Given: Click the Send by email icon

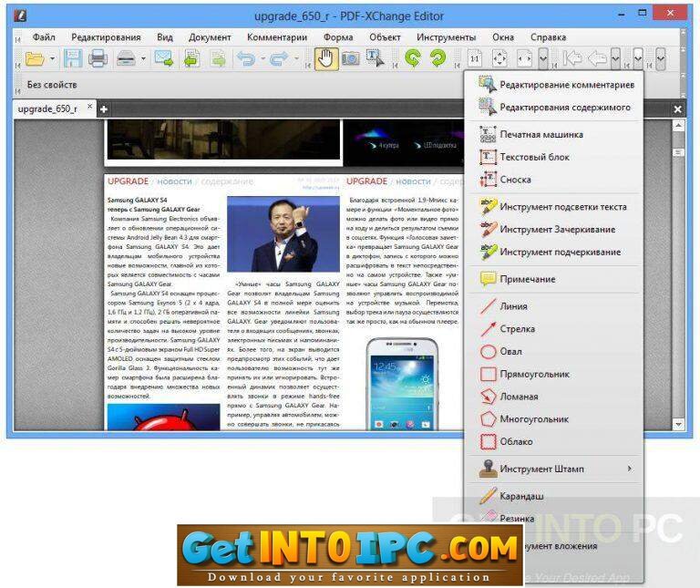Looking at the screenshot, I should click(x=164, y=58).
